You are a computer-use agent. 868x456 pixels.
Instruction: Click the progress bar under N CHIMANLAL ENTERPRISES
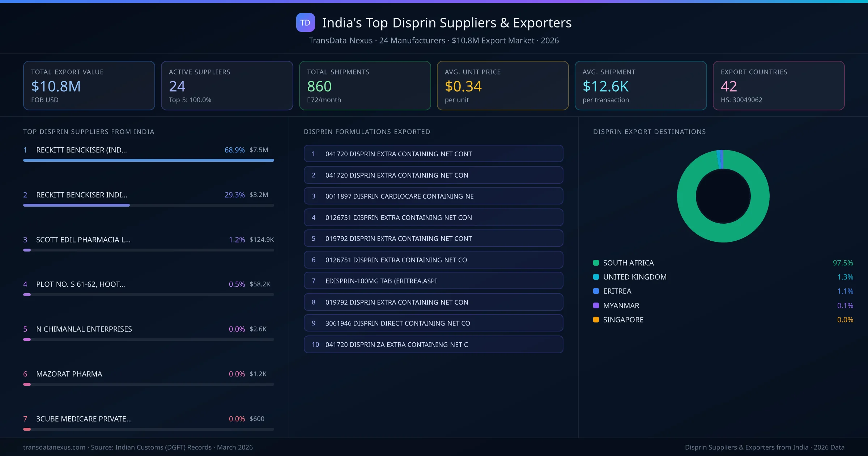[148, 339]
